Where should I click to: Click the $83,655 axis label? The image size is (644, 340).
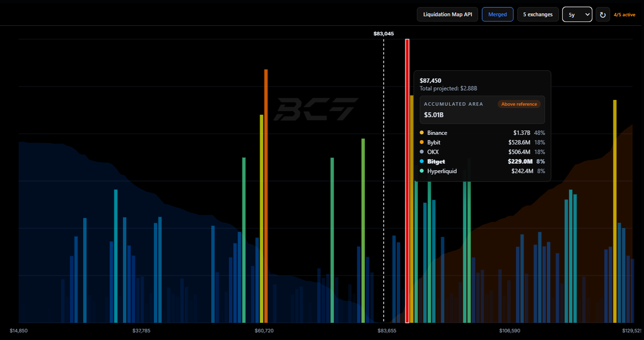point(387,330)
